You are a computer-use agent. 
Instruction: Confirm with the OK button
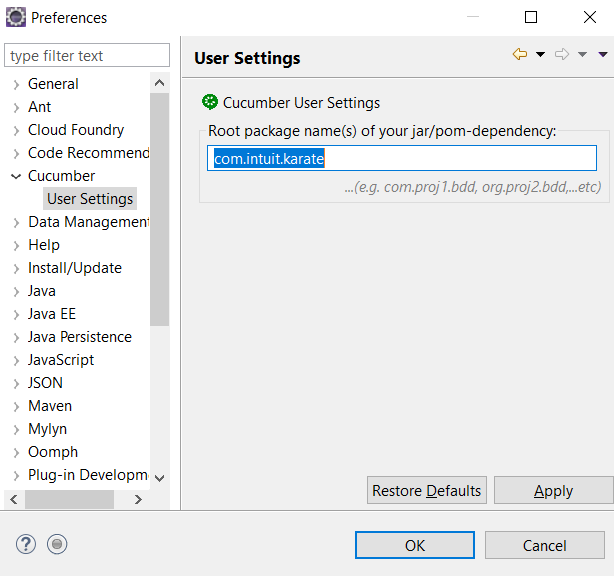pos(415,545)
